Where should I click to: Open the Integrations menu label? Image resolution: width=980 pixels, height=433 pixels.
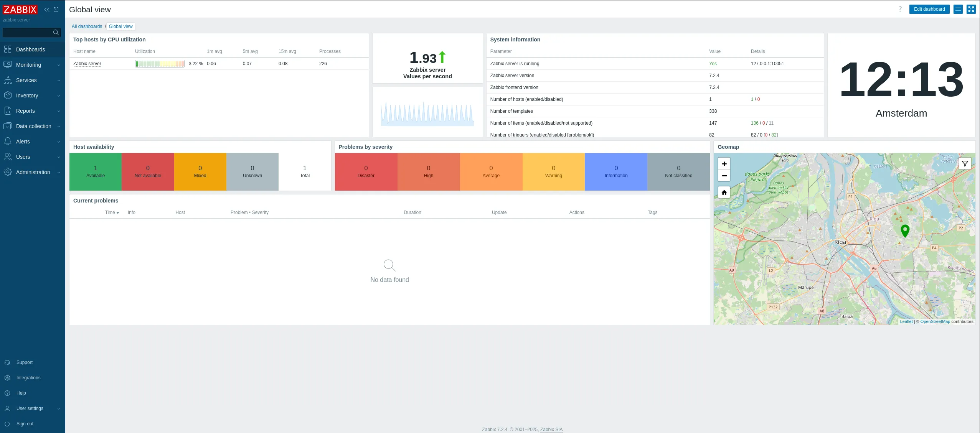pos(28,378)
